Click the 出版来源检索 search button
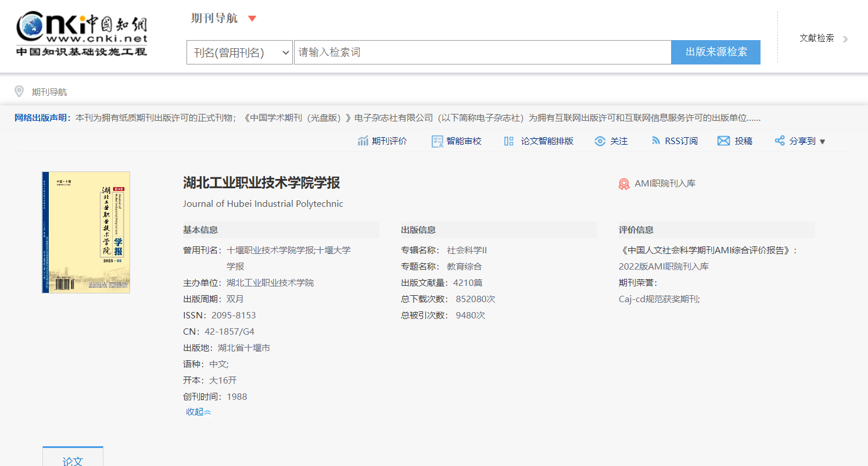This screenshot has width=868, height=466. coord(716,52)
